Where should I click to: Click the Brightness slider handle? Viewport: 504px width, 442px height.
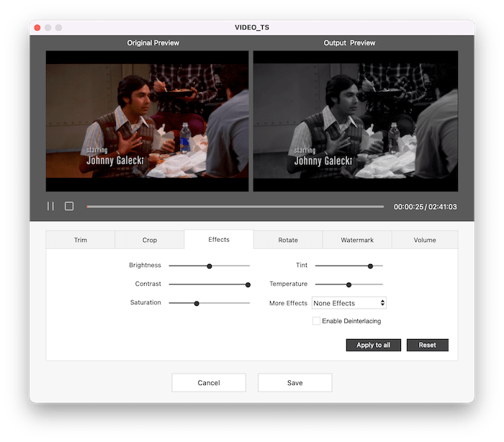tap(210, 266)
